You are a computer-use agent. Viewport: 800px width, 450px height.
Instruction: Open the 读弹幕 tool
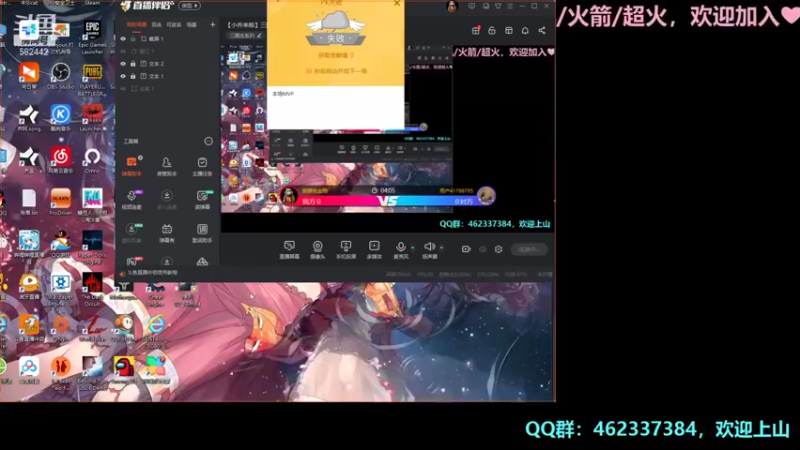(202, 199)
